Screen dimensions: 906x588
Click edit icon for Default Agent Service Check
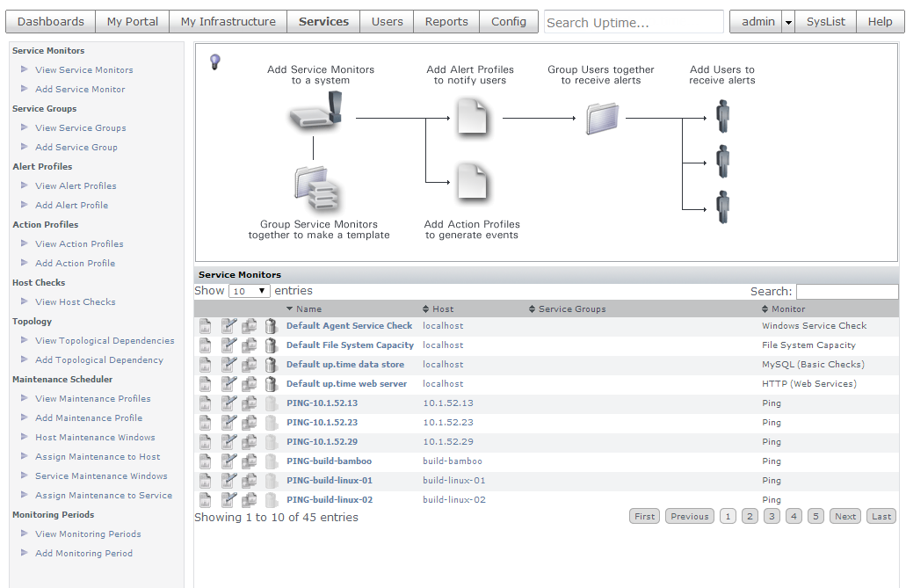tap(228, 326)
